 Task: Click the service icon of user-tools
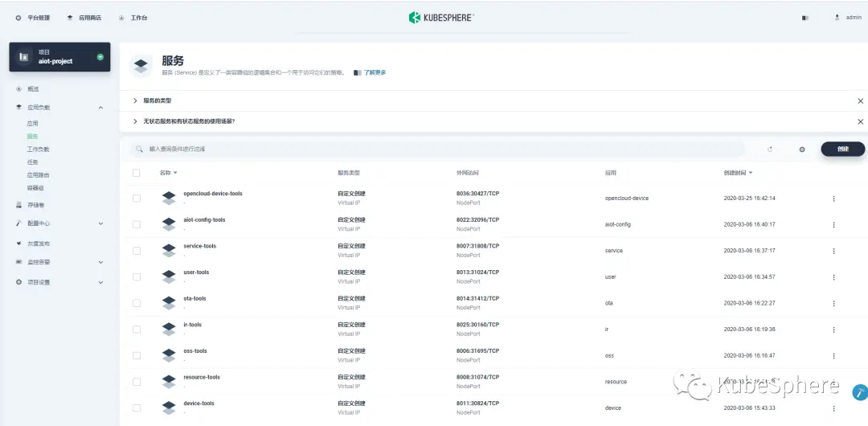(x=169, y=277)
